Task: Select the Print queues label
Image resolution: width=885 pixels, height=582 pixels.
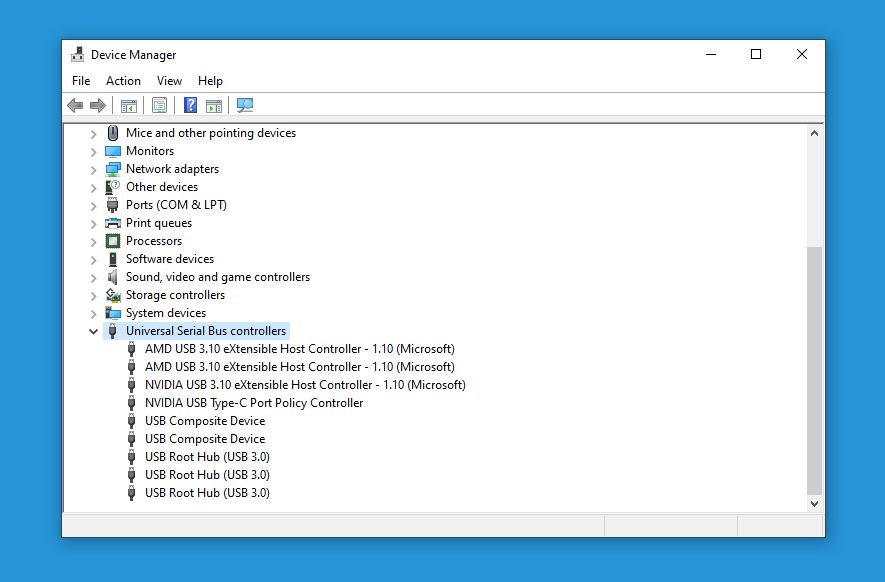Action: [159, 223]
